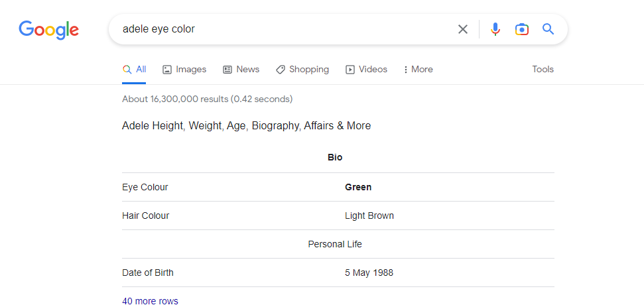Expand table with 40 more rows
Viewport: 644px width, 307px height.
point(151,301)
